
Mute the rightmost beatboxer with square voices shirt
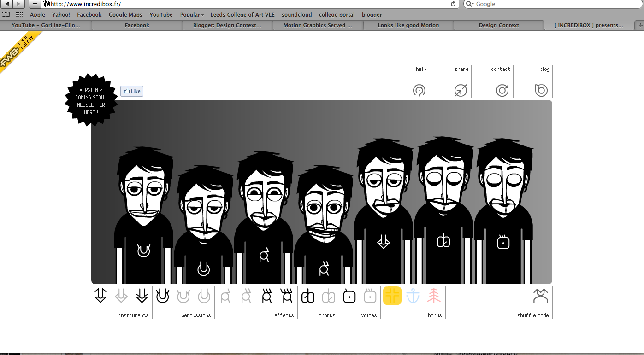click(503, 211)
